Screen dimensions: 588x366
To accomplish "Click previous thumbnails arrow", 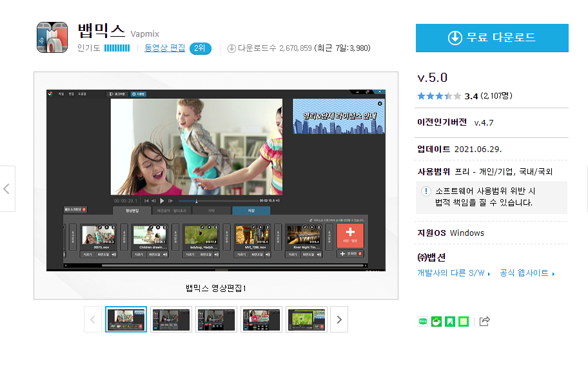I will [x=93, y=320].
